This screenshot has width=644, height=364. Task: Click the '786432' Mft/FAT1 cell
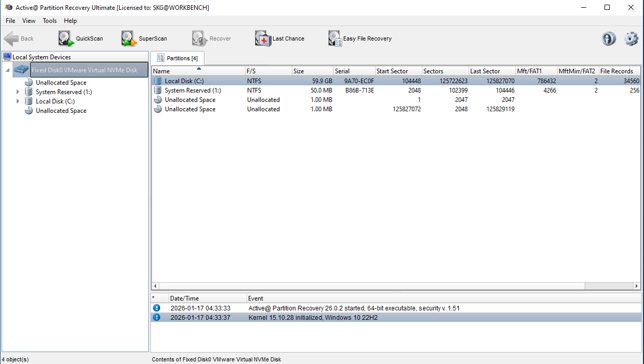[546, 81]
